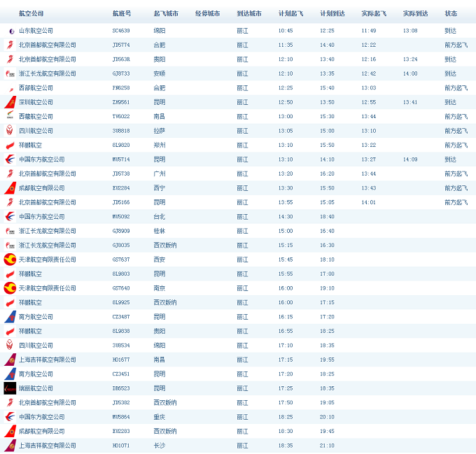This screenshot has width=476, height=454.
Task: Click the West Air logo for flight PN6258
Action: tap(10, 88)
